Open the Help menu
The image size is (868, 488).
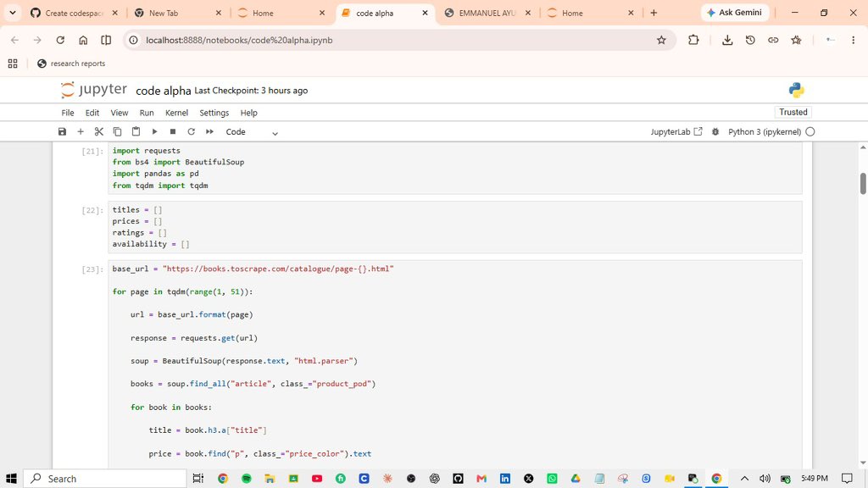click(248, 113)
